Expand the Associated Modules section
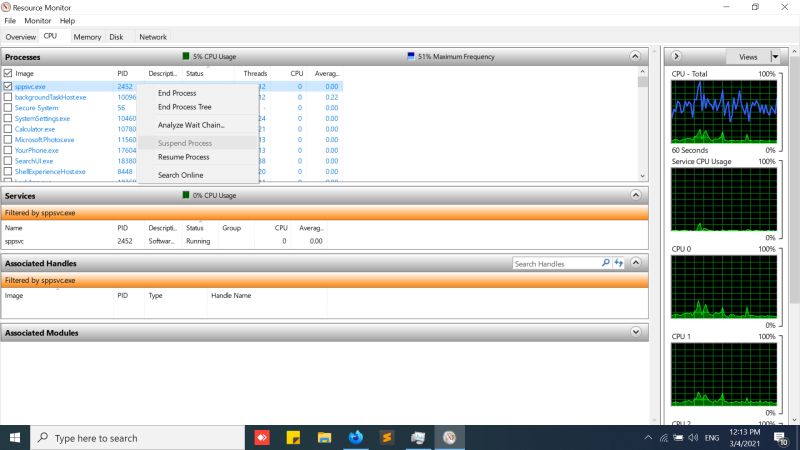Screen dimensions: 800x450 click(x=636, y=332)
